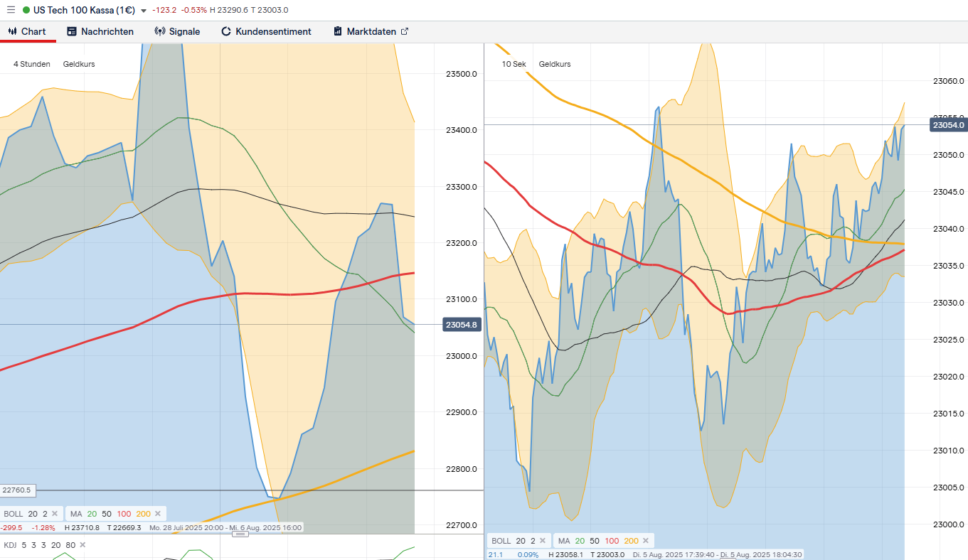Click the news icon beside Nachrichten
This screenshot has width=968, height=560.
point(71,31)
